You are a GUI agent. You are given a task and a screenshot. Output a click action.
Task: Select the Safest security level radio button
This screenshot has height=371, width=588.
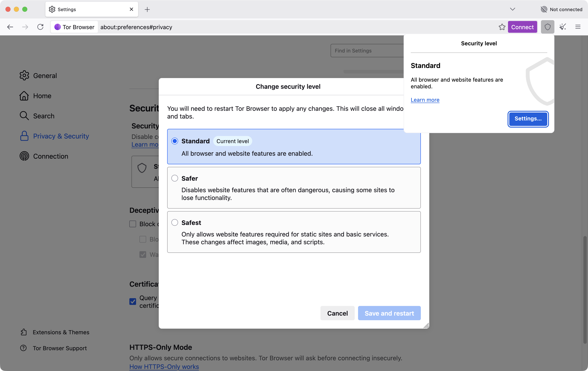click(175, 222)
